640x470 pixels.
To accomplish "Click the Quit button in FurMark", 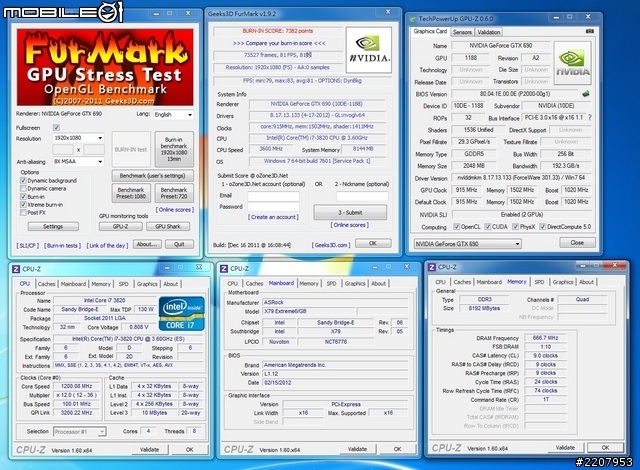I will (179, 244).
